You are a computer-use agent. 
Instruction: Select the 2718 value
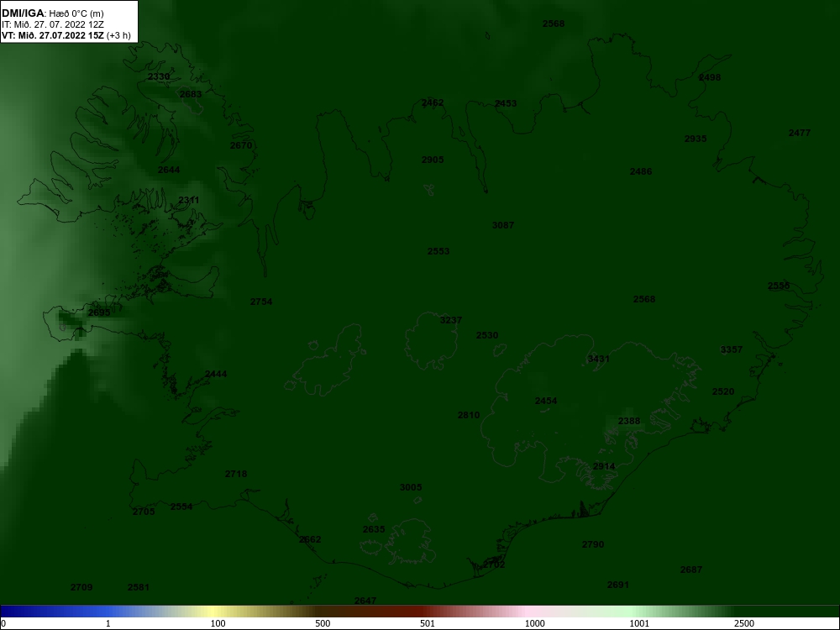236,474
